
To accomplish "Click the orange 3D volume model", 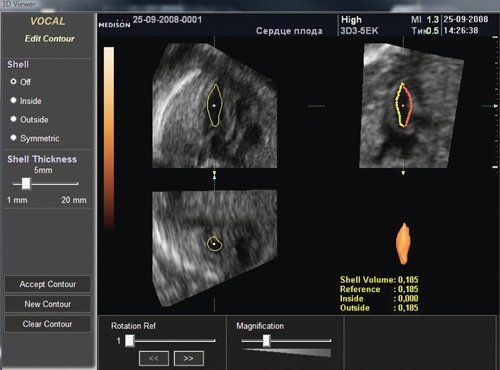I will tap(403, 244).
